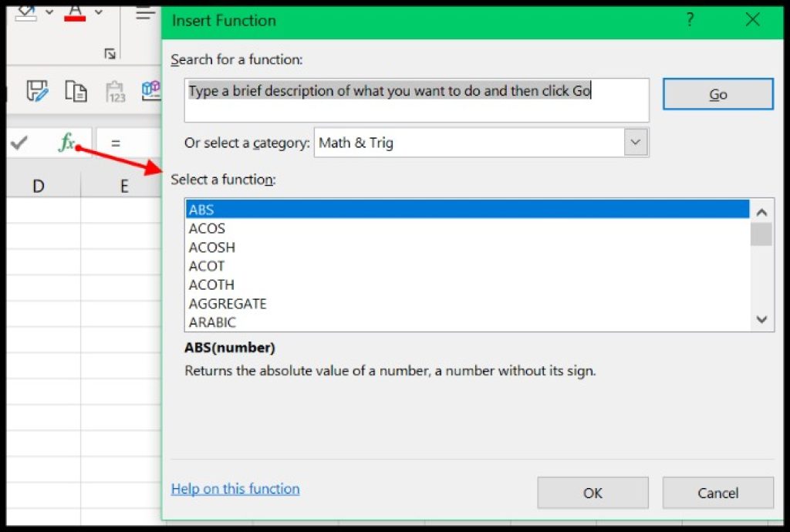Click the OK button
Image resolution: width=790 pixels, height=532 pixels.
[x=592, y=493]
